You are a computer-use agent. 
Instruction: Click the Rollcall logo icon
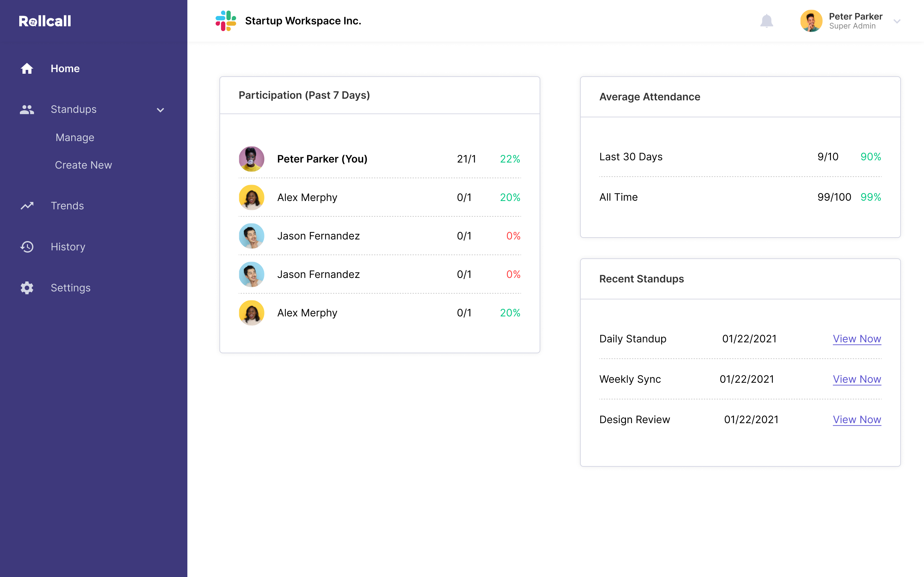[x=45, y=21]
